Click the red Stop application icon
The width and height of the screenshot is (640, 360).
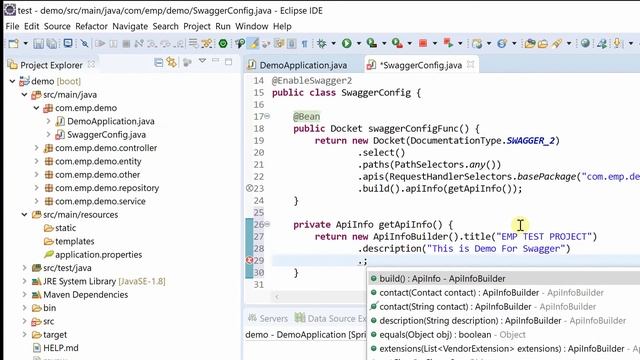coord(423,43)
